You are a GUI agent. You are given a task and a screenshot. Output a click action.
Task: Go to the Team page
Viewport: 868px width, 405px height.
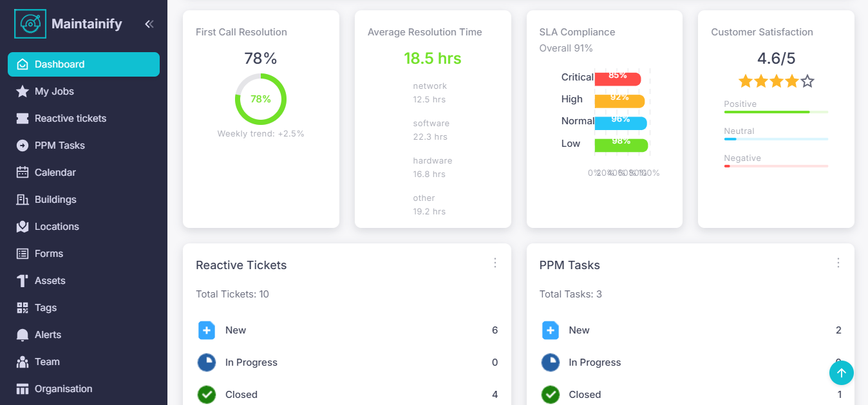[x=47, y=362]
